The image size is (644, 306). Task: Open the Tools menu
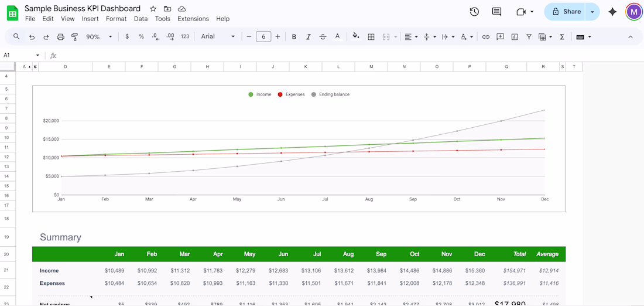pyautogui.click(x=163, y=19)
